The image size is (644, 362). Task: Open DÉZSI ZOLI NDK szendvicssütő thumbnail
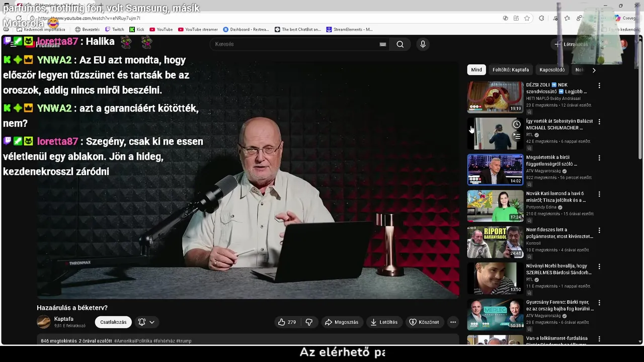pyautogui.click(x=495, y=97)
